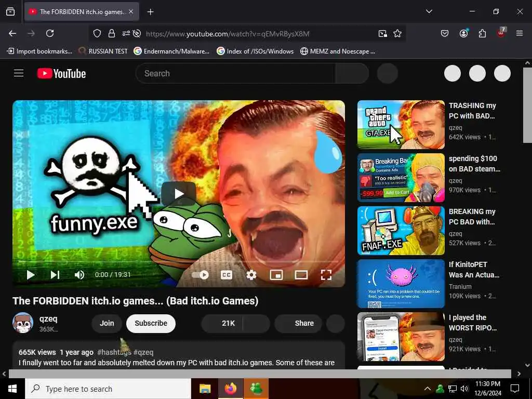
Task: Toggle the autoplay switch in player
Action: pyautogui.click(x=200, y=275)
